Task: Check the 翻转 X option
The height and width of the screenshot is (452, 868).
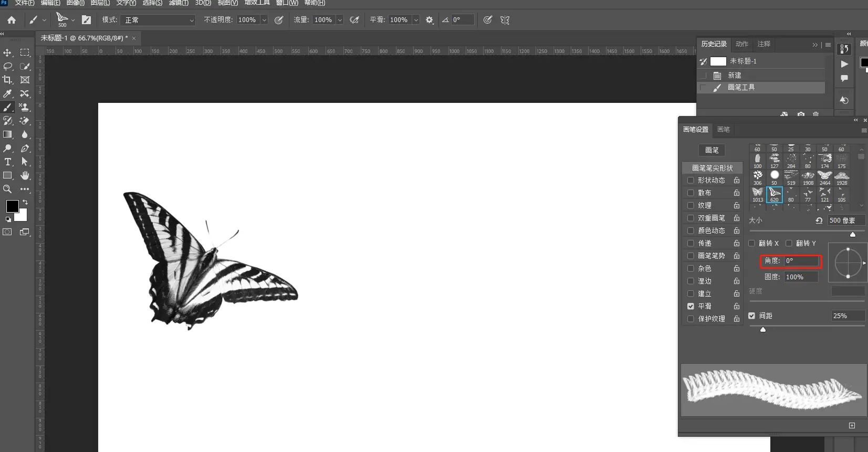Action: 751,243
